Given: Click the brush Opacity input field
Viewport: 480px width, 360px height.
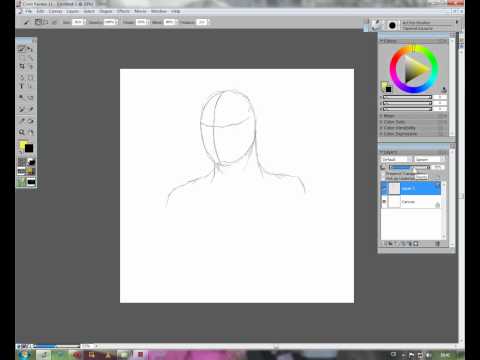Looking at the screenshot, I should click(x=109, y=22).
